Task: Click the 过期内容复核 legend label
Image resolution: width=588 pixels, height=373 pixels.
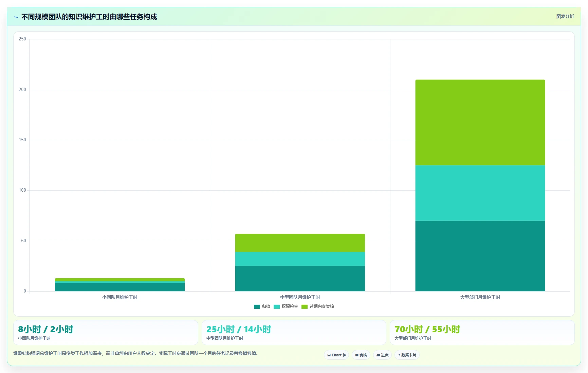Action: (321, 306)
